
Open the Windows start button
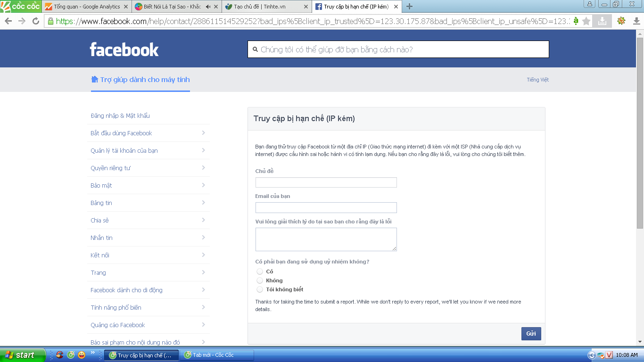(x=23, y=355)
